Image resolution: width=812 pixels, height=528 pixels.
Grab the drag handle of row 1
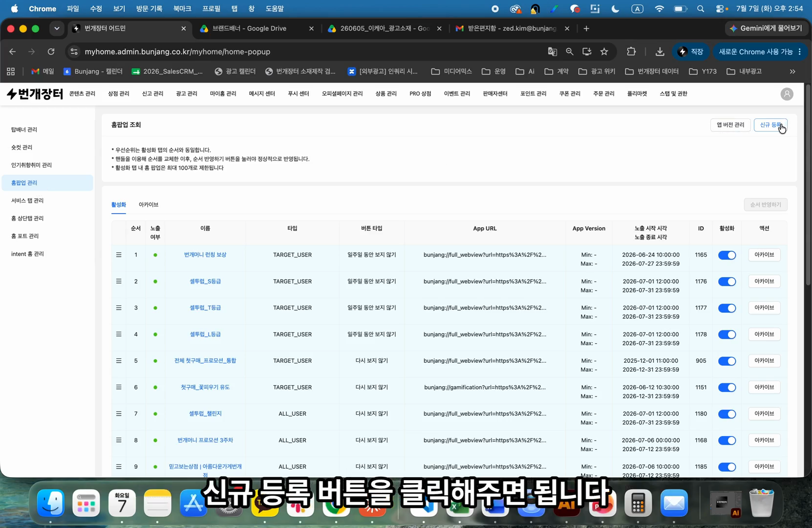pyautogui.click(x=119, y=255)
